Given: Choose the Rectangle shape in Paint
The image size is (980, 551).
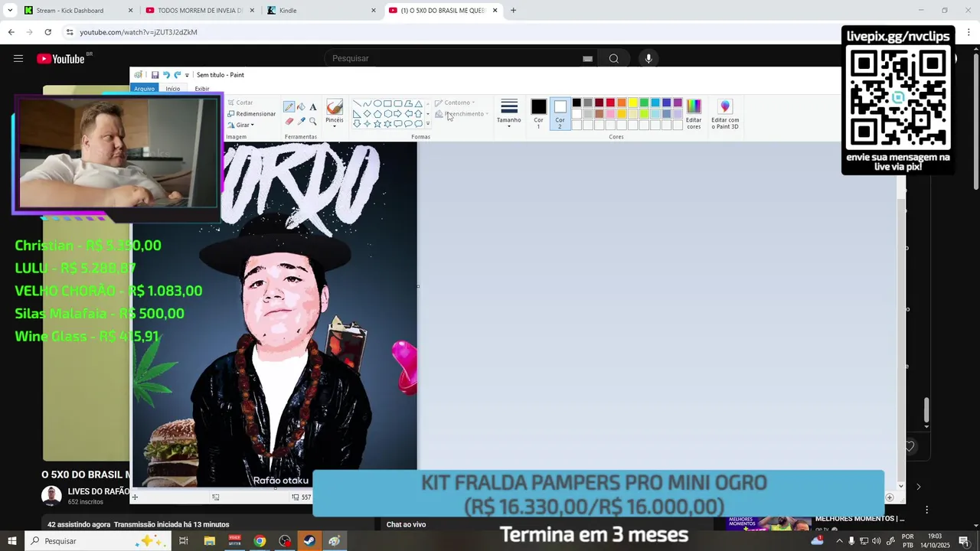Looking at the screenshot, I should (x=387, y=103).
